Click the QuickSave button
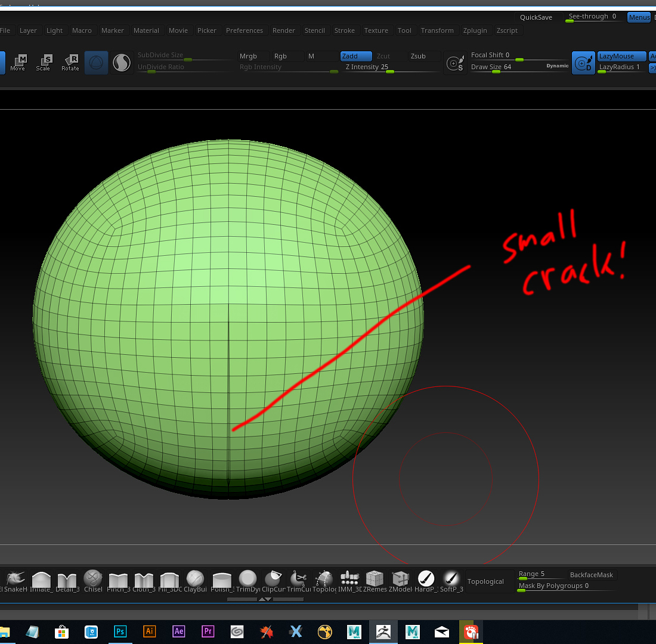656x644 pixels. pos(536,17)
